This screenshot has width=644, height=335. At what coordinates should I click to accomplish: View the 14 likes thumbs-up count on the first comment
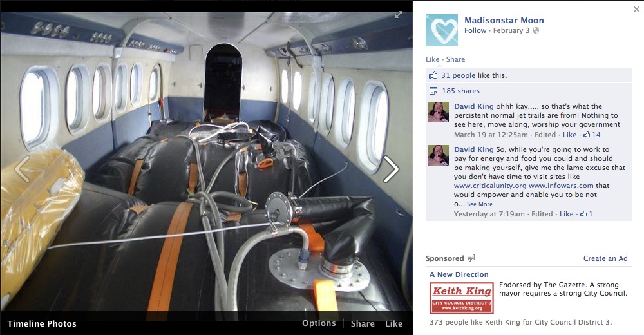592,135
